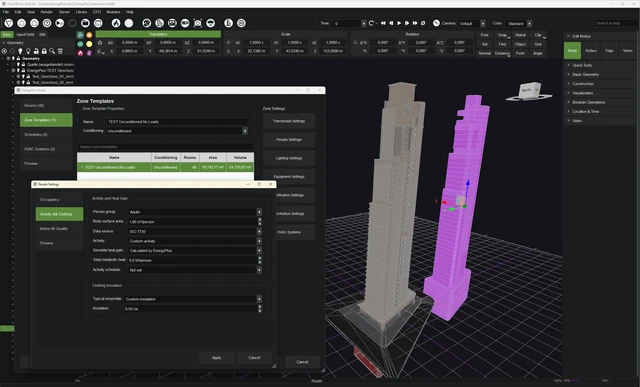Toggle the Push option

(520, 53)
